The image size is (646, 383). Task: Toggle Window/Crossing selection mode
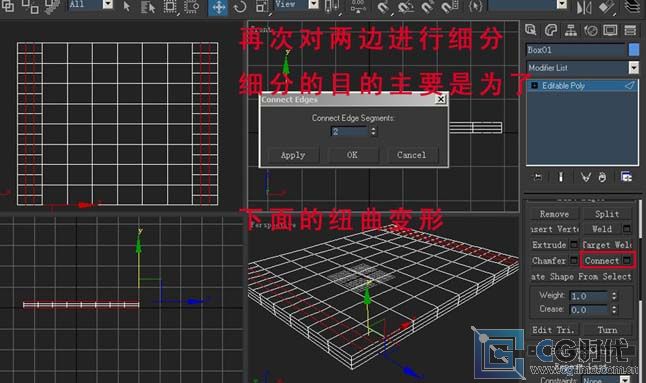192,7
